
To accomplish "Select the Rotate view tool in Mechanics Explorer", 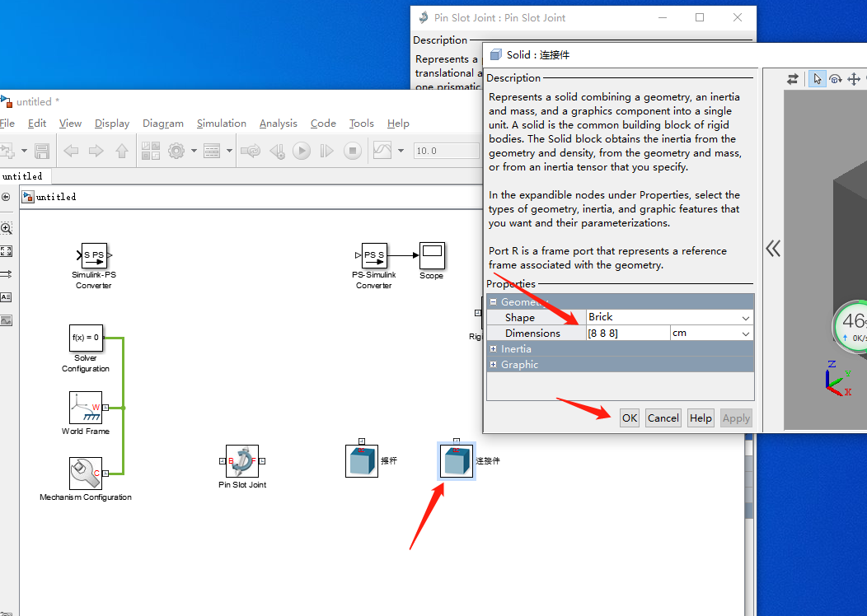I will click(x=835, y=79).
